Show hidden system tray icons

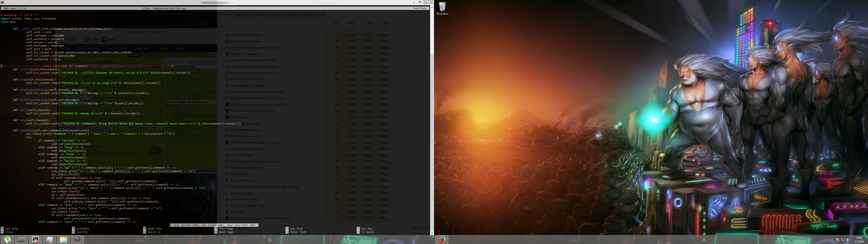click(832, 240)
